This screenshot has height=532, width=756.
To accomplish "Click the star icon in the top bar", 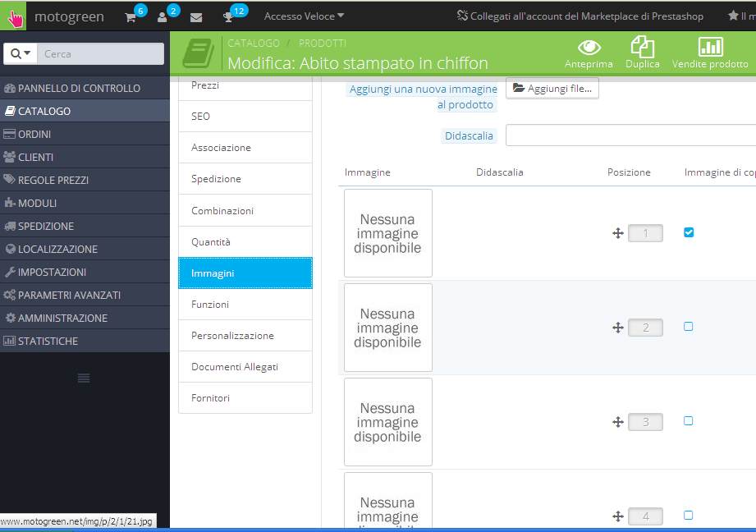I will [x=733, y=16].
